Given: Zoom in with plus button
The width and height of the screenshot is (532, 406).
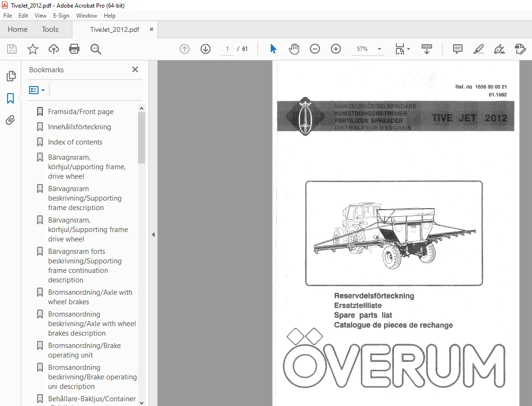Looking at the screenshot, I should pos(336,49).
